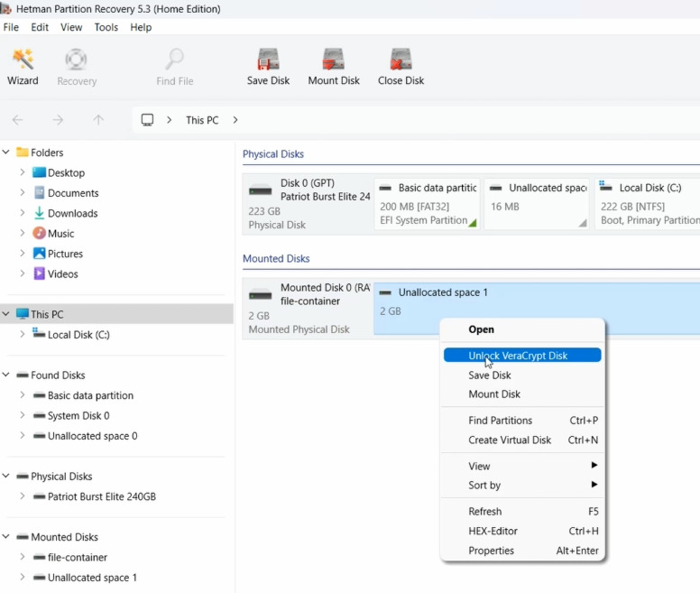Image resolution: width=700 pixels, height=593 pixels.
Task: Collapse the Found Disks section
Action: click(5, 375)
